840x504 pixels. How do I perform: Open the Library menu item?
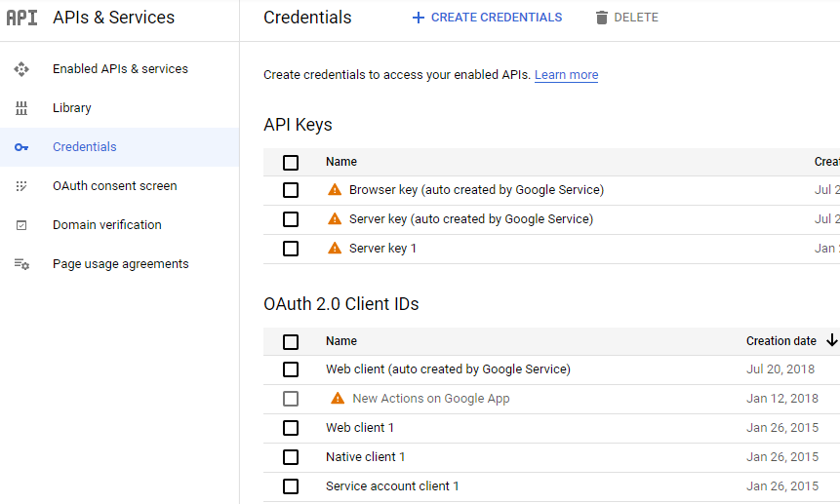tap(72, 108)
